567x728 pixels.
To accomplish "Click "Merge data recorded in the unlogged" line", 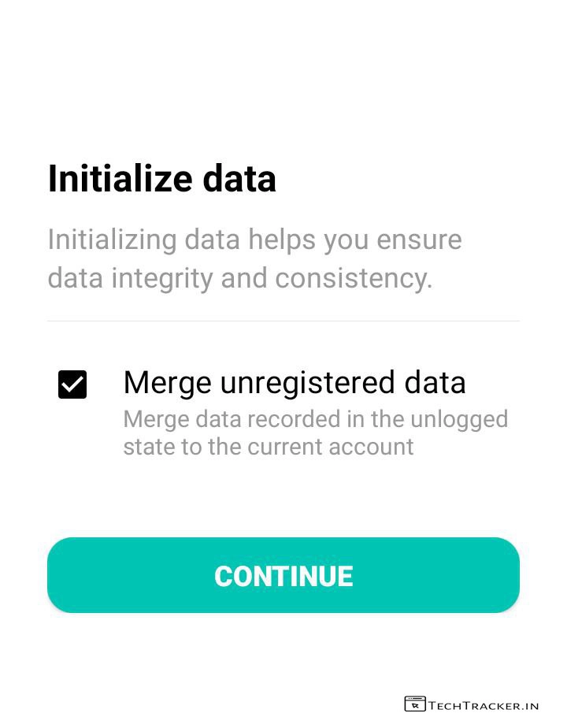I will coord(315,418).
